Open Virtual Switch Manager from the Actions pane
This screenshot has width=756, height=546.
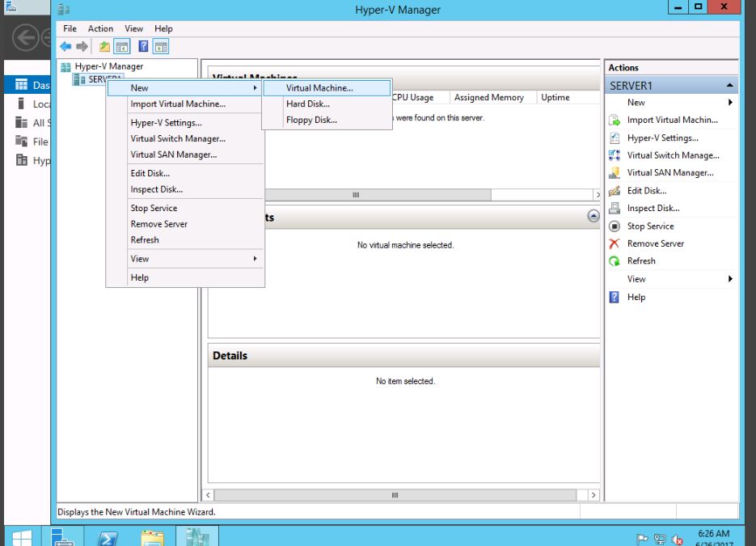[672, 155]
